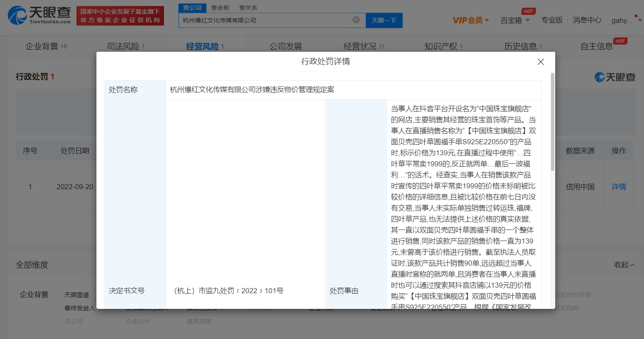This screenshot has width=644, height=339.
Task: Open the 专业版 link
Action: click(x=552, y=20)
